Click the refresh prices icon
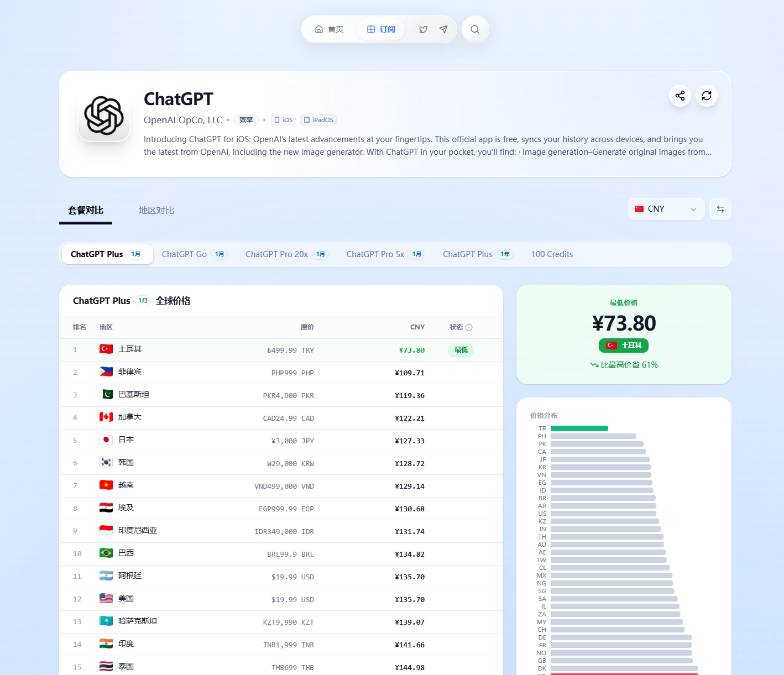Viewport: 784px width, 675px height. coord(707,96)
